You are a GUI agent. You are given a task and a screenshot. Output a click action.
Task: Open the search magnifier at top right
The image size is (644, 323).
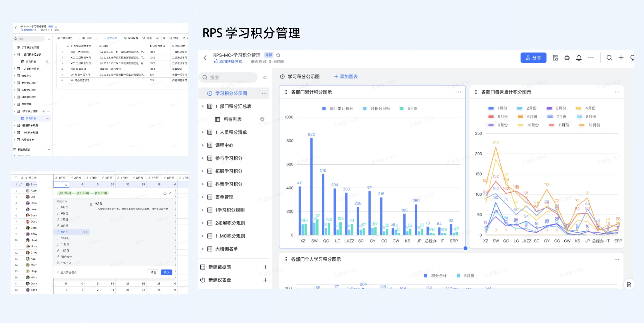[x=609, y=58]
